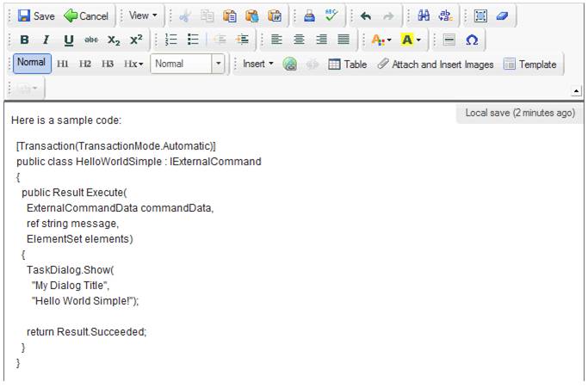Click the Template button
The image size is (588, 388).
click(x=529, y=65)
